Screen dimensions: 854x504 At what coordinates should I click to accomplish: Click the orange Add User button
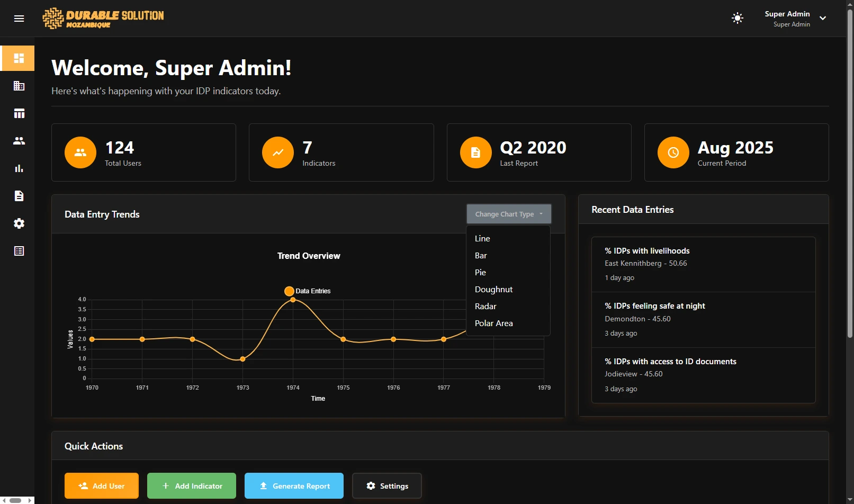(102, 485)
